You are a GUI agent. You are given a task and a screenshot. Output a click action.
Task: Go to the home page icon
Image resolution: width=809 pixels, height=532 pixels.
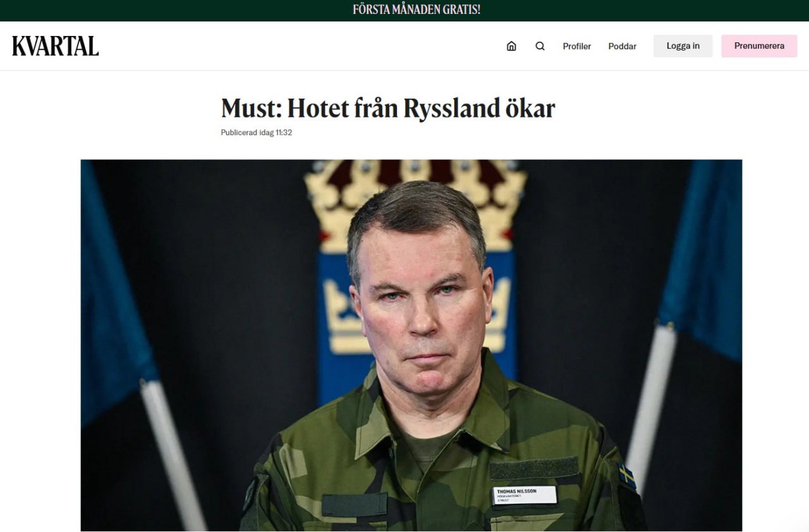point(511,46)
